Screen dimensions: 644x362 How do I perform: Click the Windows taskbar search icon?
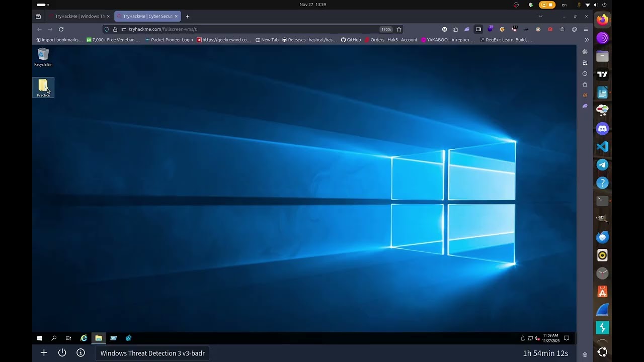coord(54,338)
